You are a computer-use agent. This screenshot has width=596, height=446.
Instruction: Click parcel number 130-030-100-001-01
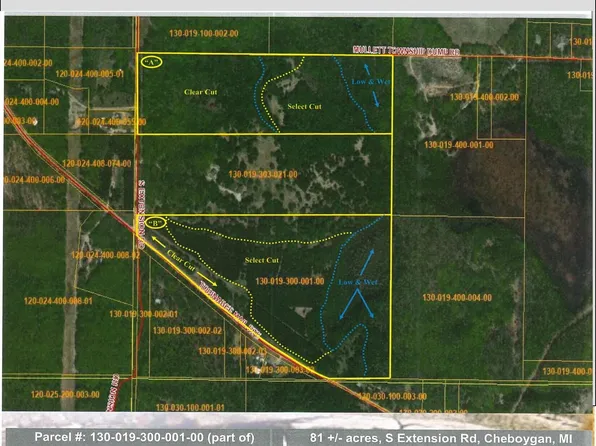(x=190, y=408)
